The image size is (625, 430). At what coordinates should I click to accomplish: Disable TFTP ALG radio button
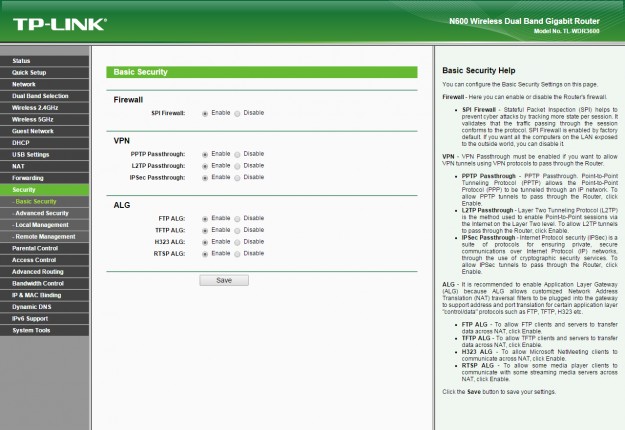pos(238,229)
